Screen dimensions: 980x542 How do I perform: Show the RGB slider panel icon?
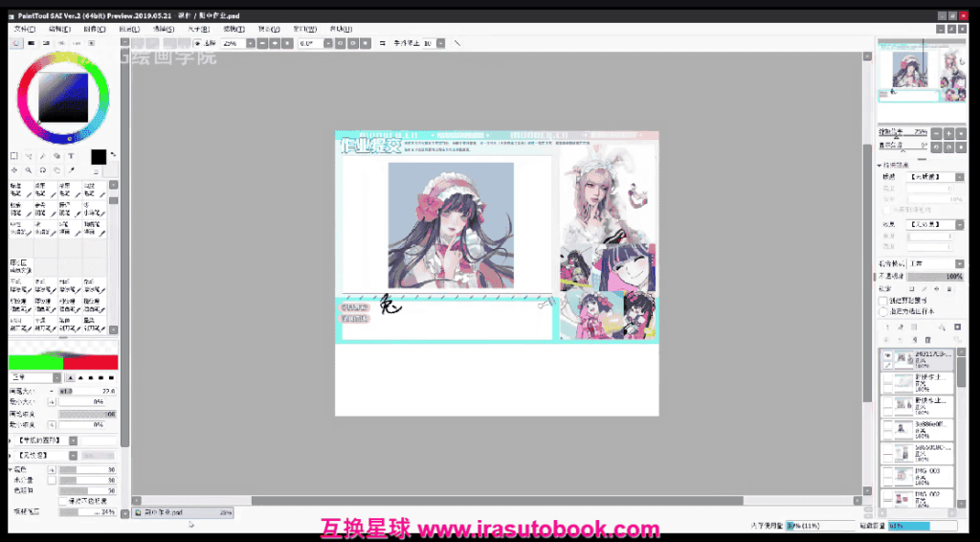pyautogui.click(x=32, y=43)
